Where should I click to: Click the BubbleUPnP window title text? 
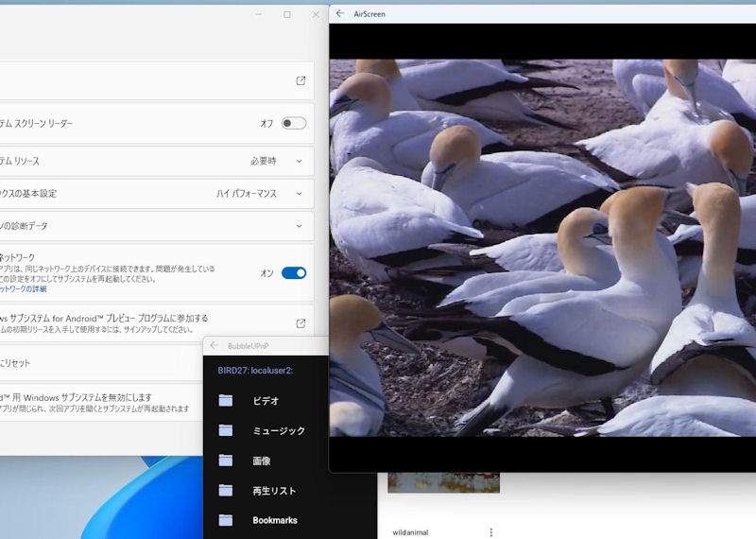pyautogui.click(x=249, y=346)
